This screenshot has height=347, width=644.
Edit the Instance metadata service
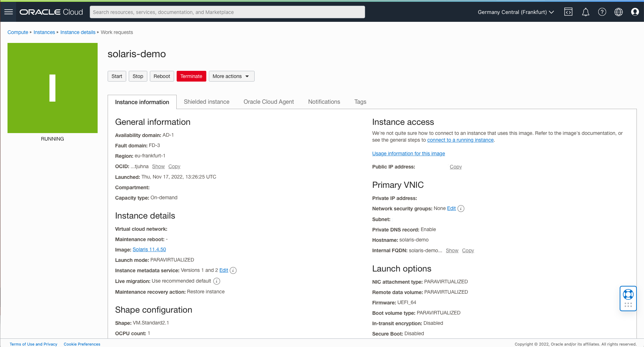(x=224, y=270)
